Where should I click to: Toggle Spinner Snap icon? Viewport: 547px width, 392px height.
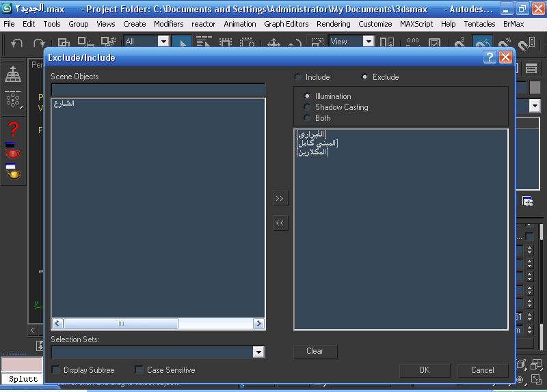(526, 43)
